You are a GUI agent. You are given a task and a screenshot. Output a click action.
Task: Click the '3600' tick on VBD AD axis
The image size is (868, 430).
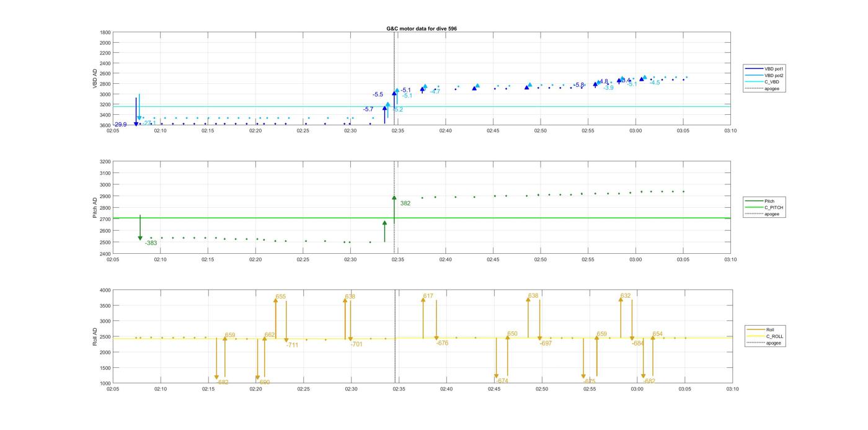click(105, 125)
